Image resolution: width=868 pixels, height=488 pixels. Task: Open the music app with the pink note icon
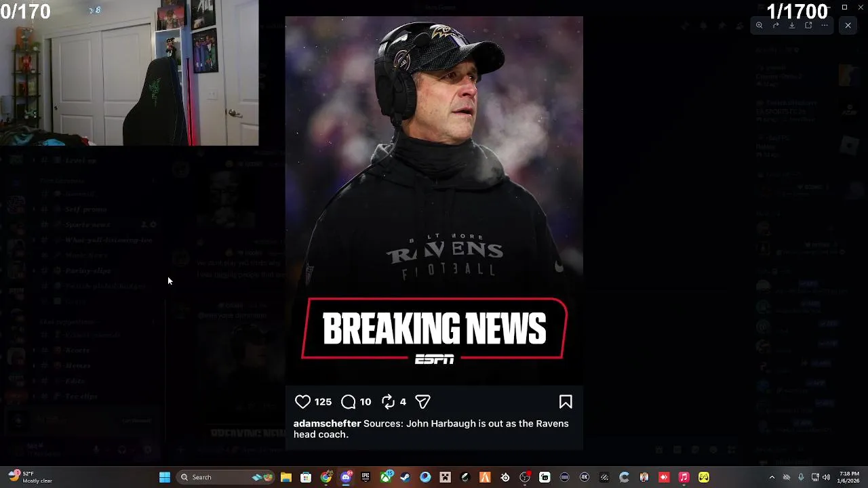(x=684, y=477)
